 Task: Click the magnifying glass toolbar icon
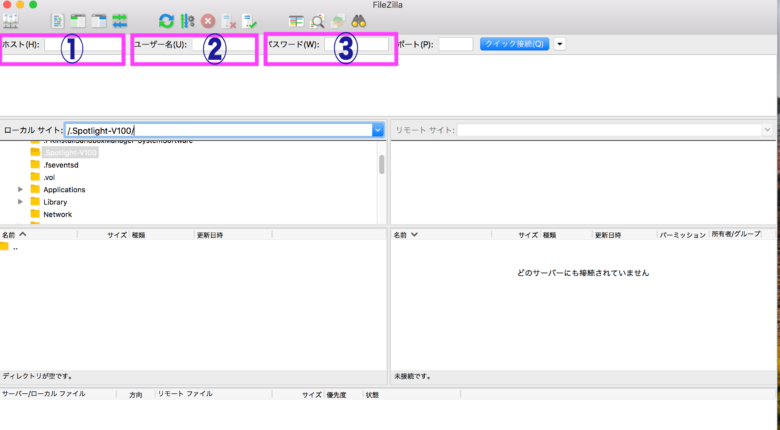pyautogui.click(x=317, y=21)
